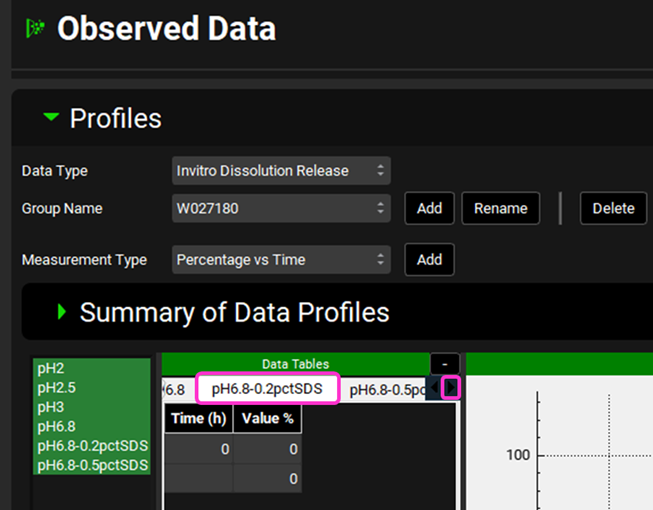653x510 pixels.
Task: Select pH2 in the profile list
Action: (51, 368)
